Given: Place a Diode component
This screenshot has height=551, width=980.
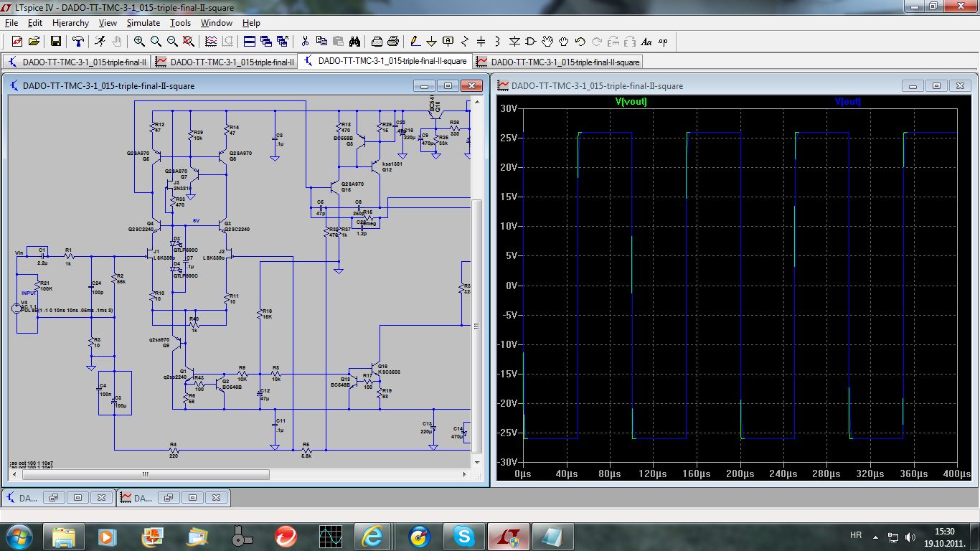Looking at the screenshot, I should tap(514, 41).
